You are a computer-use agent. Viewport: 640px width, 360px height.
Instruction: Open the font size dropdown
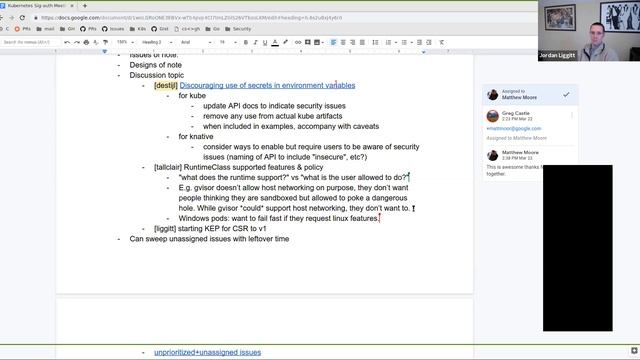pyautogui.click(x=228, y=42)
